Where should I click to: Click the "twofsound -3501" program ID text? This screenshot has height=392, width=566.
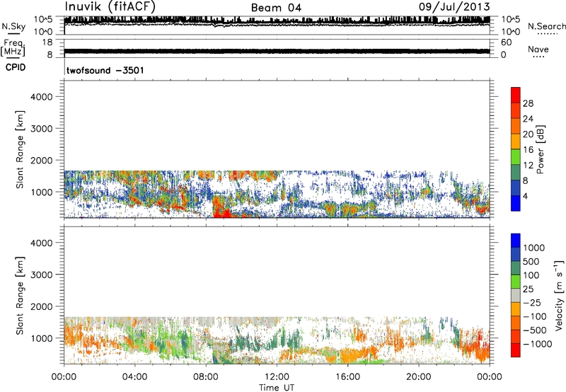tap(105, 70)
